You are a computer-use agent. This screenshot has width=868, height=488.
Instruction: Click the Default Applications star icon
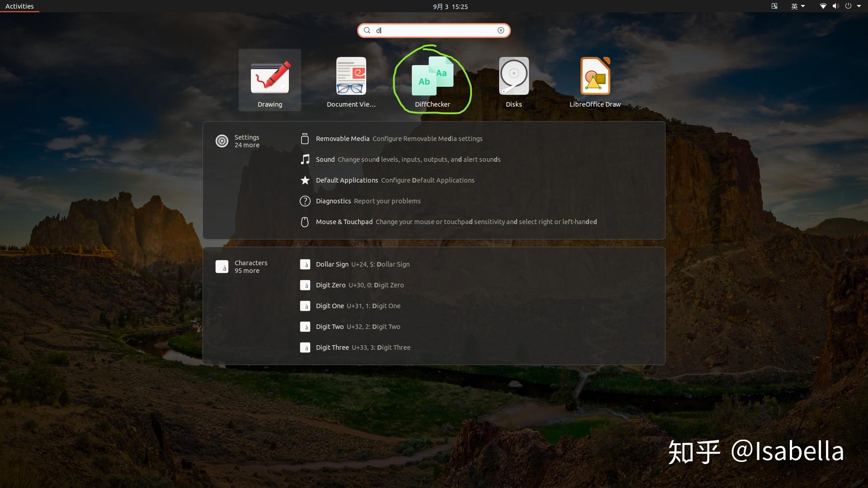point(305,180)
